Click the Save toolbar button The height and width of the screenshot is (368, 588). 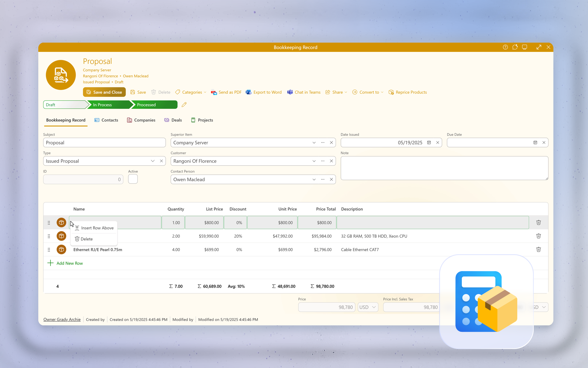click(x=138, y=92)
